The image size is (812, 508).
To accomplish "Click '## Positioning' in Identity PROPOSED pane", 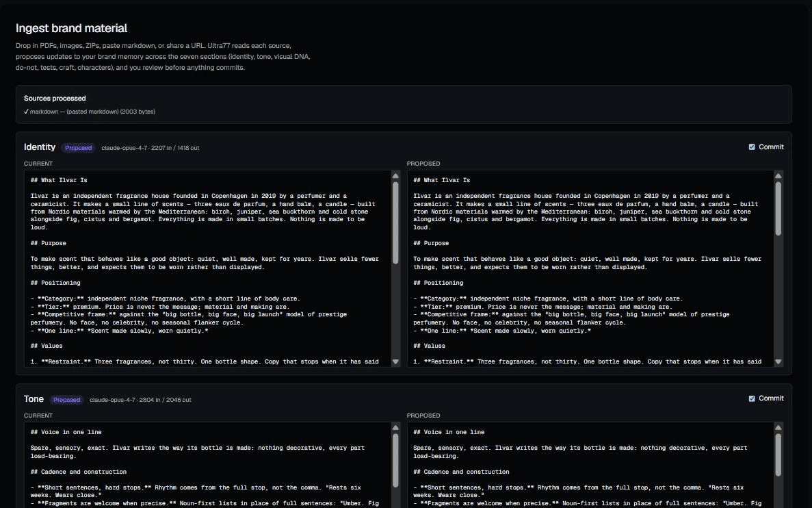I will pyautogui.click(x=438, y=283).
